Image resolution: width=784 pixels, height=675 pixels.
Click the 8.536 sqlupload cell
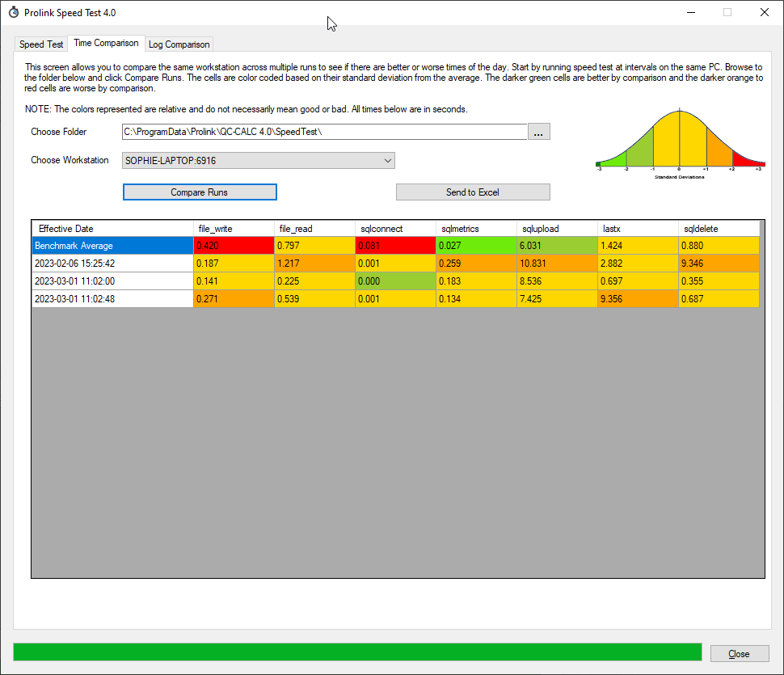[557, 281]
